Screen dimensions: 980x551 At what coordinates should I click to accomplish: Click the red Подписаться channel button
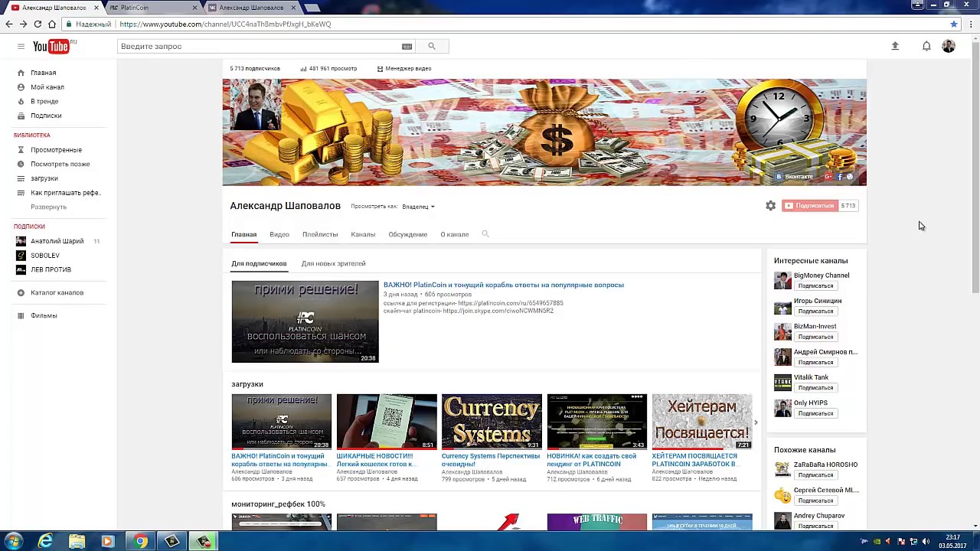coord(809,206)
